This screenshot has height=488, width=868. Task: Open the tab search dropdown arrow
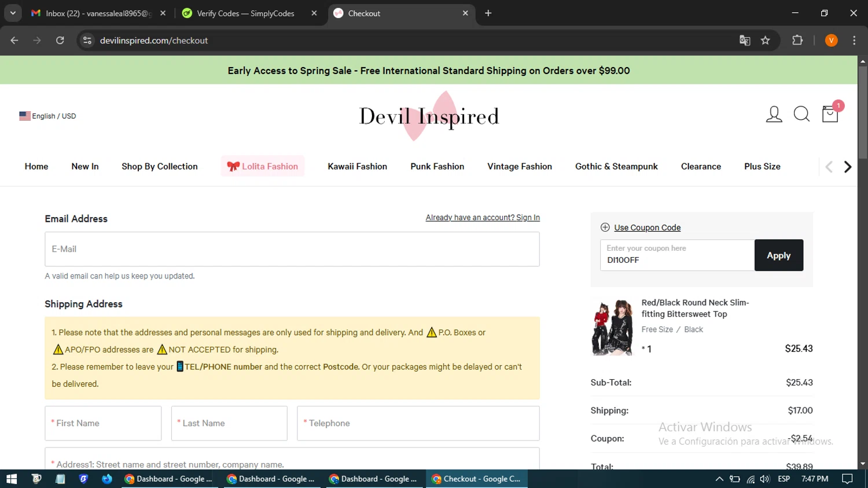pyautogui.click(x=13, y=13)
